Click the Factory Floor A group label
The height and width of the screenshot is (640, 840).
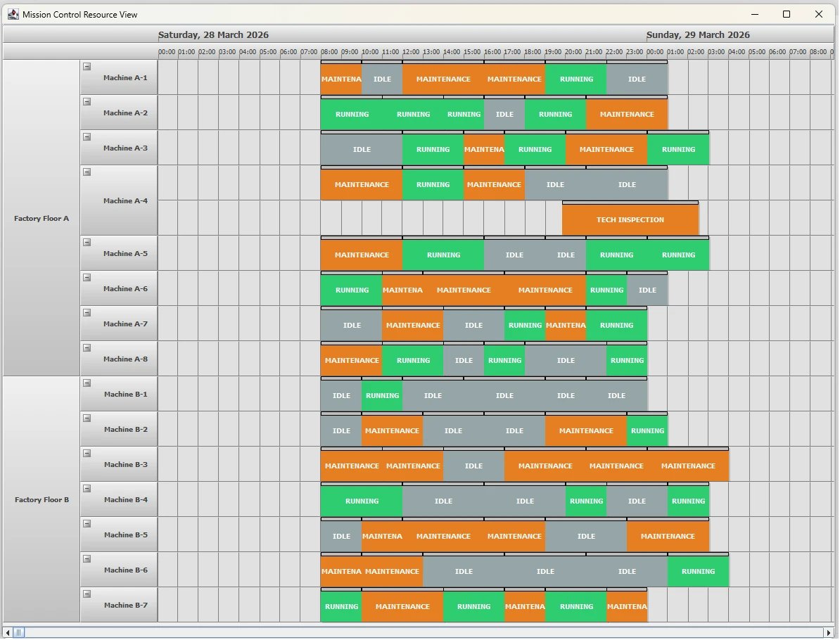tap(42, 218)
